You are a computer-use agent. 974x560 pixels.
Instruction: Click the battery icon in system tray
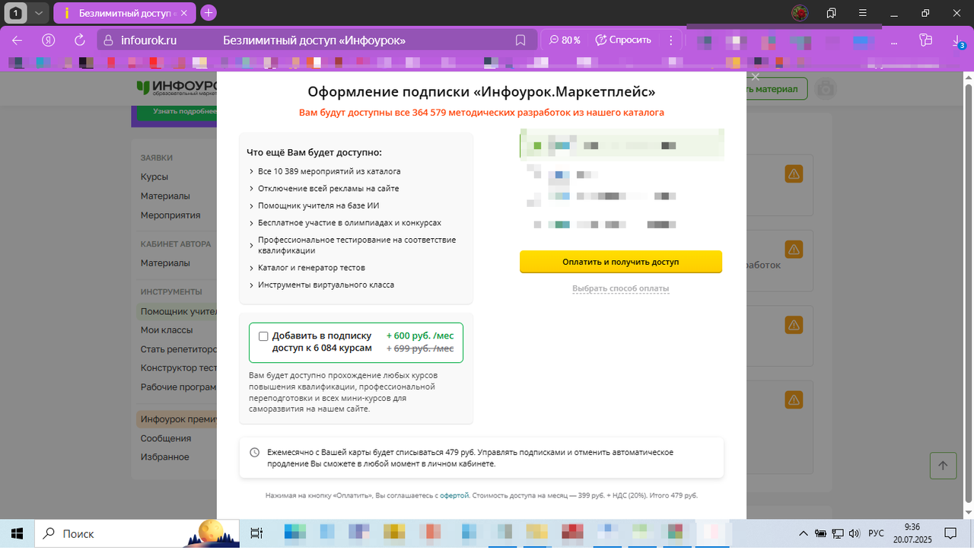(x=820, y=533)
